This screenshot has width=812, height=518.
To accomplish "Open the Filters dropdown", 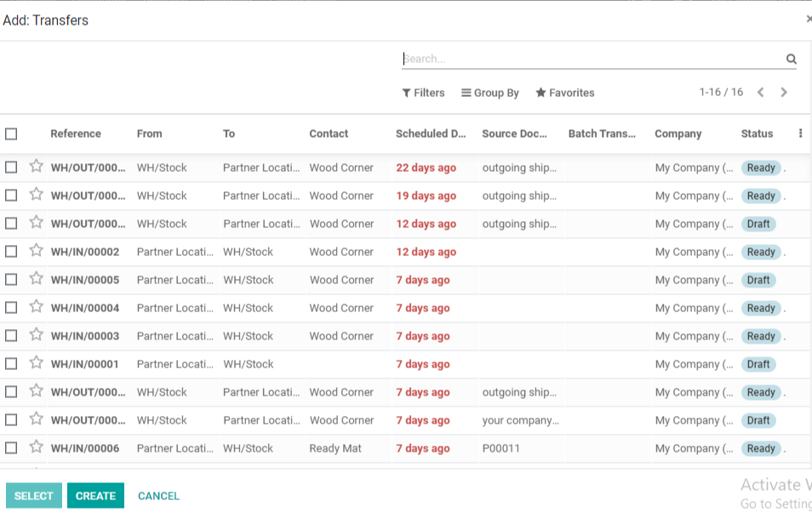I will (x=423, y=93).
